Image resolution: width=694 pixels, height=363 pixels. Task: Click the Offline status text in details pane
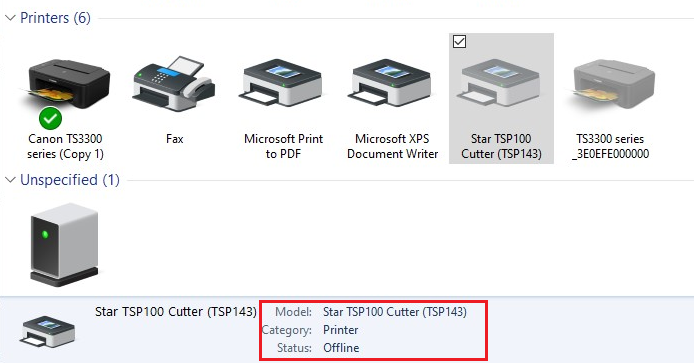[x=341, y=348]
